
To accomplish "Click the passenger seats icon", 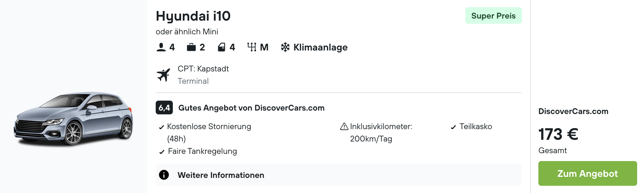I will [x=161, y=47].
